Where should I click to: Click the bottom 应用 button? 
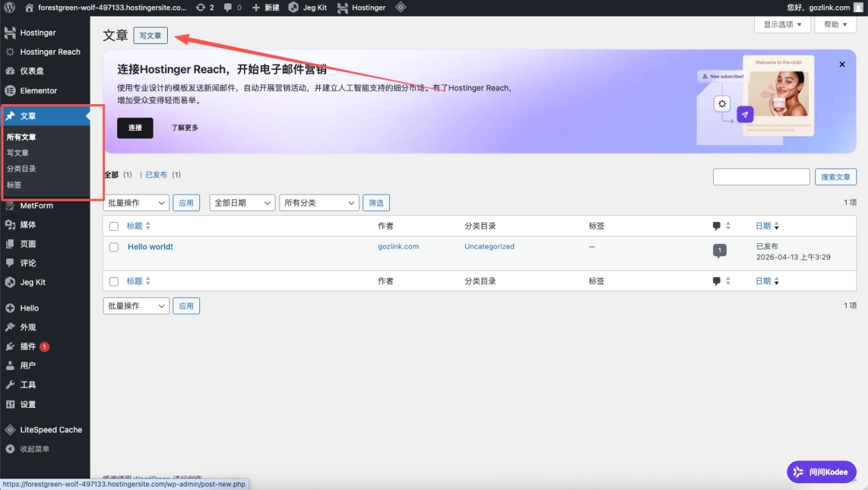(x=186, y=306)
